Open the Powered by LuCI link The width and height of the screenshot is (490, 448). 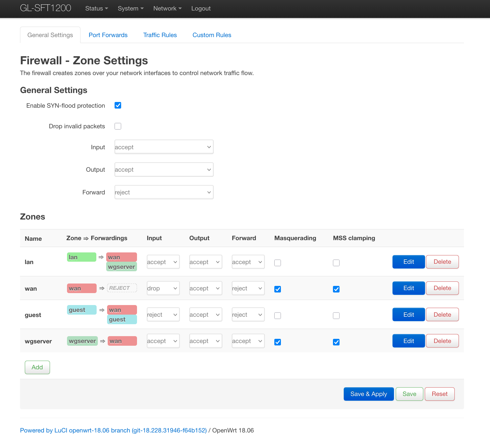click(x=113, y=430)
